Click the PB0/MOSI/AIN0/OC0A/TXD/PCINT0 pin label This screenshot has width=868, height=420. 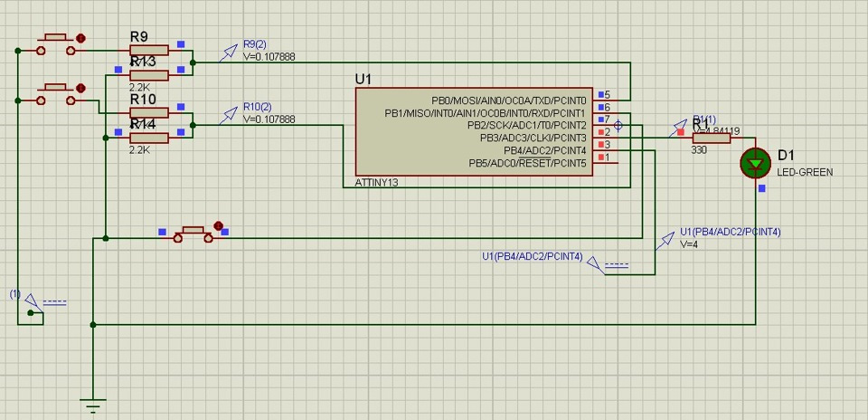click(508, 100)
